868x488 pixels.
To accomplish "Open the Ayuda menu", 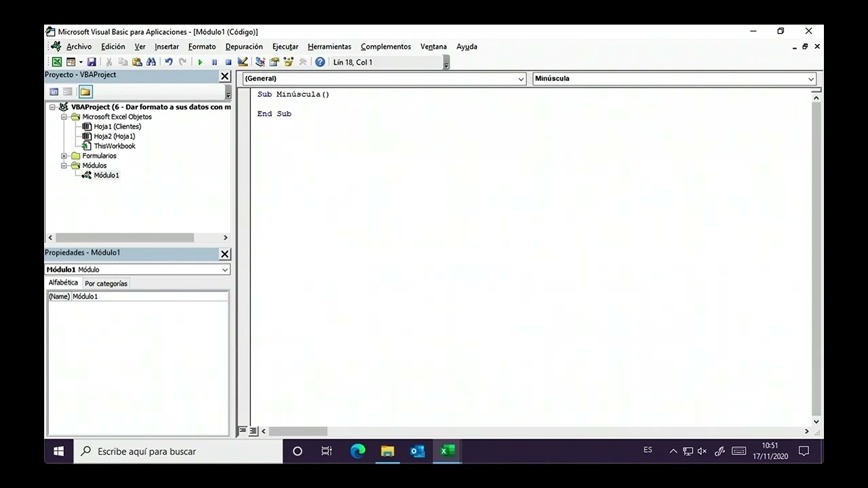I will [x=467, y=47].
